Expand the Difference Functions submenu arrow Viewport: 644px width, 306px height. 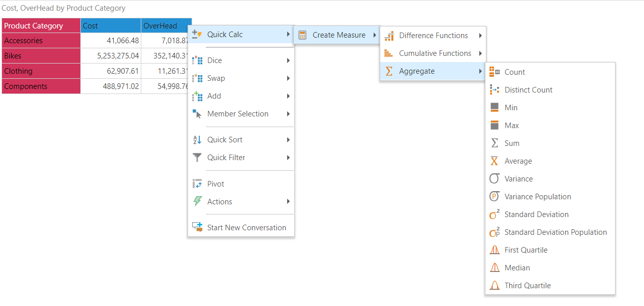480,36
